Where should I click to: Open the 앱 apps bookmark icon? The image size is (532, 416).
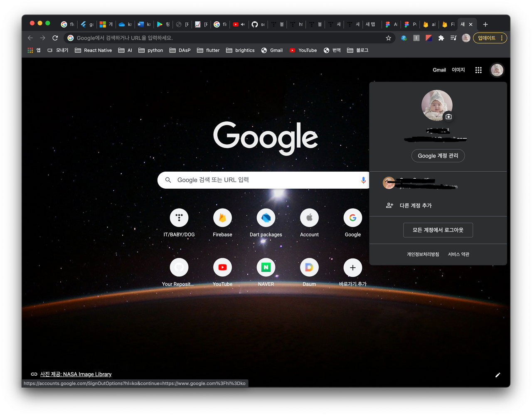pos(34,50)
